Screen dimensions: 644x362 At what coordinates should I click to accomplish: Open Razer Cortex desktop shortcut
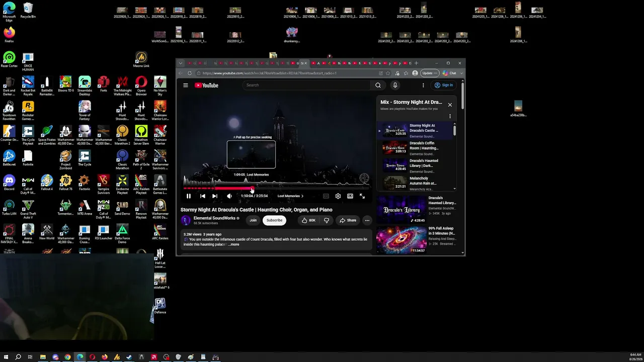9,59
